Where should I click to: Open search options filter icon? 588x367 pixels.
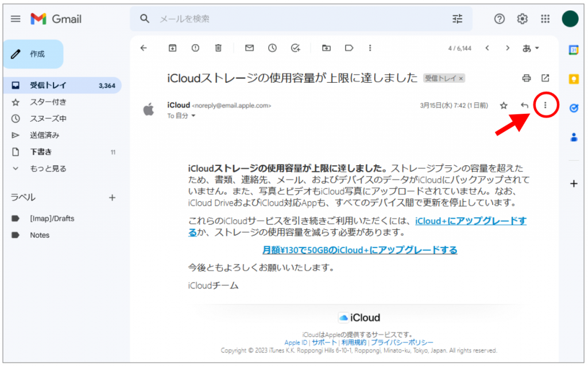457,19
